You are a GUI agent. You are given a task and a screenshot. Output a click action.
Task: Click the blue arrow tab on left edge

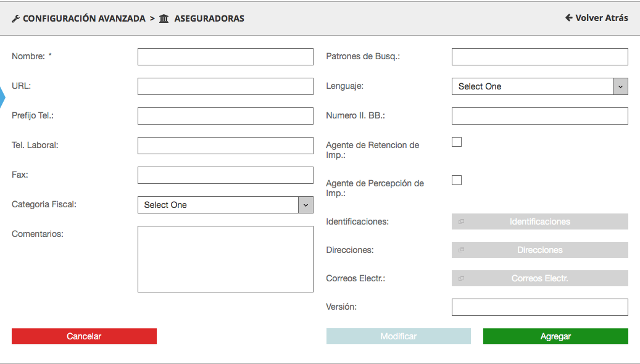tap(2, 97)
